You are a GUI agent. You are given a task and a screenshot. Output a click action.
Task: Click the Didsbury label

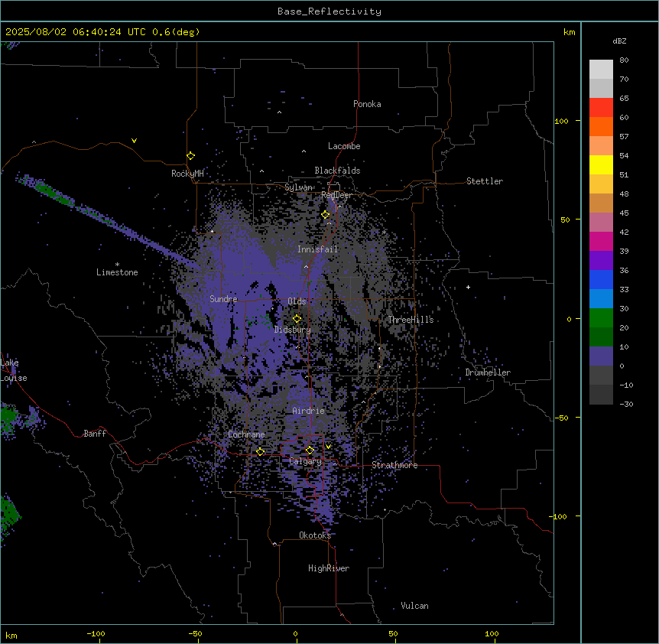pyautogui.click(x=293, y=330)
